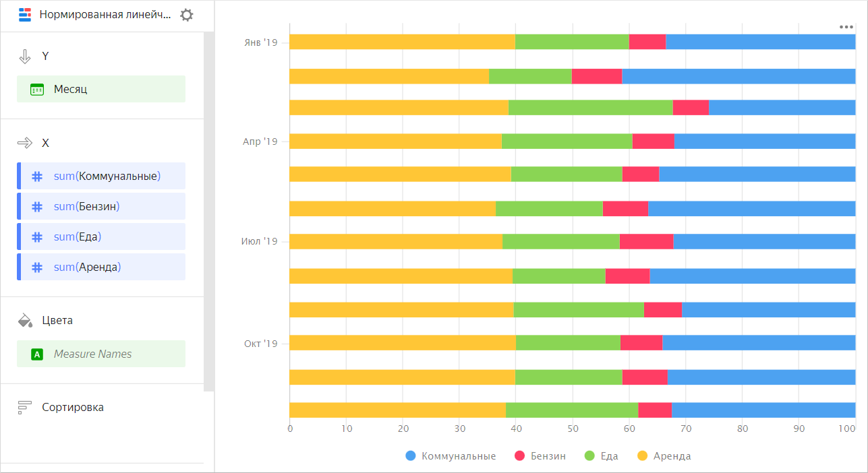Click the Окт '19 axis label
Viewport: 868px width, 473px height.
[x=260, y=343]
